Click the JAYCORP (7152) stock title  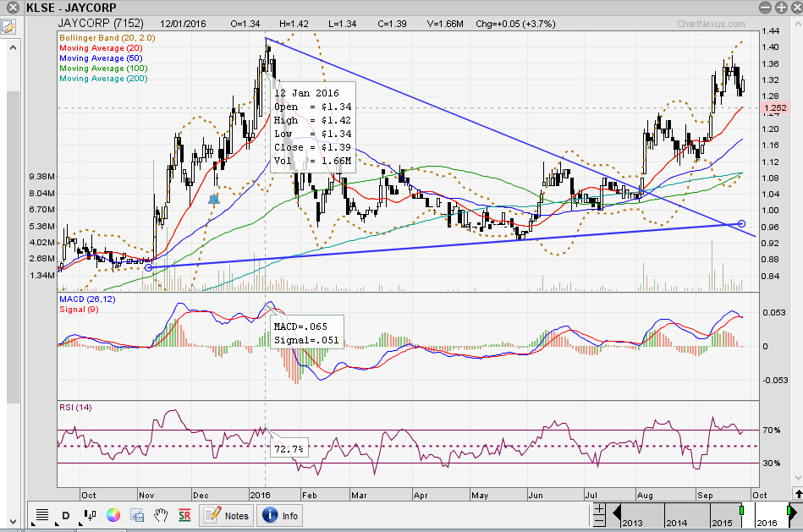coord(101,24)
